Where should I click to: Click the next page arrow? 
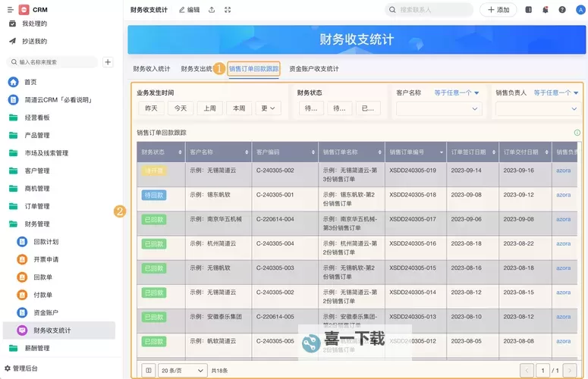point(570,371)
